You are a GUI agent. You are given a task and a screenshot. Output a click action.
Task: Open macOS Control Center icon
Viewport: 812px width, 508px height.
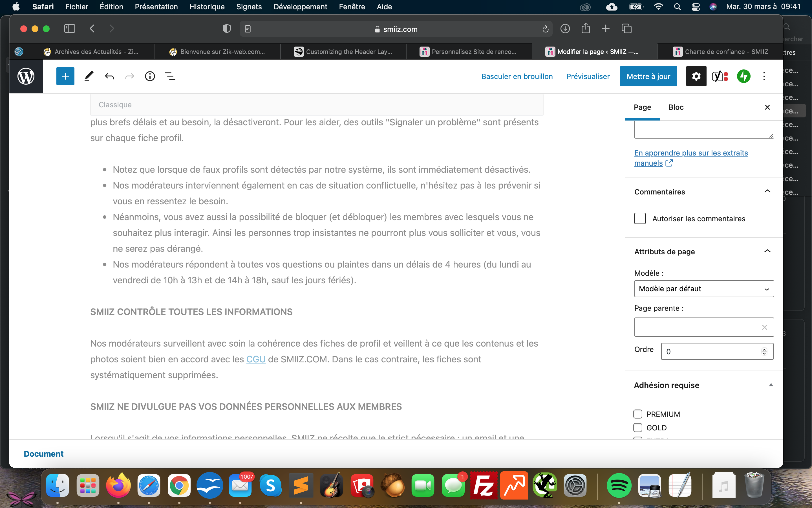click(696, 7)
